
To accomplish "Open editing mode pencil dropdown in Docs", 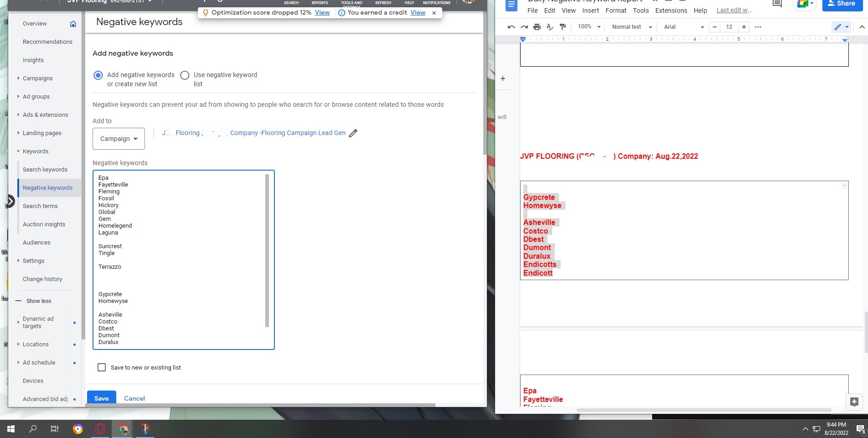I will [x=842, y=27].
